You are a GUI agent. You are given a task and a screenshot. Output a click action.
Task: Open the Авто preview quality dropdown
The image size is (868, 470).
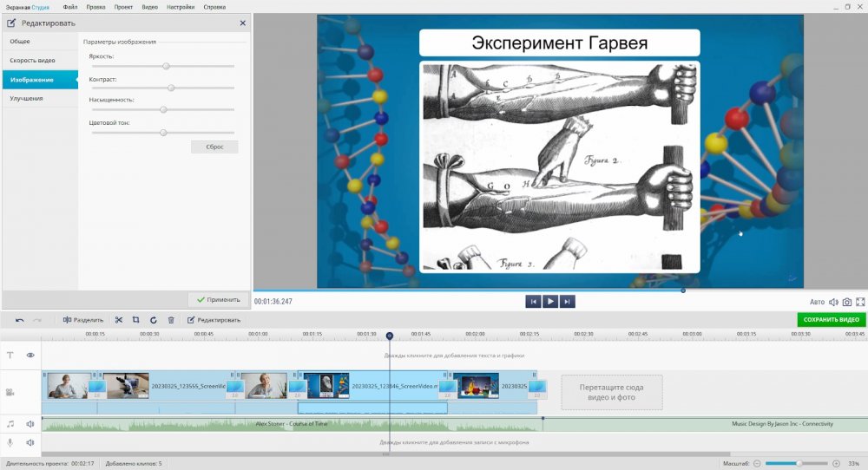pyautogui.click(x=817, y=302)
